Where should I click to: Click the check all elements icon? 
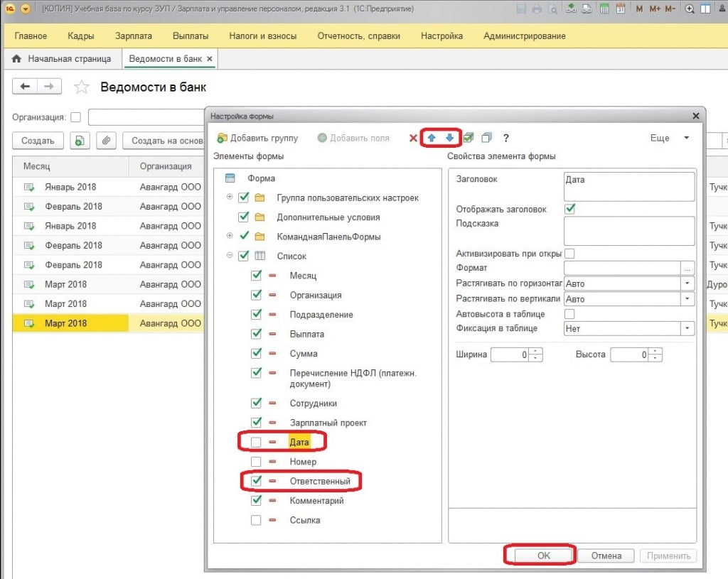(469, 138)
